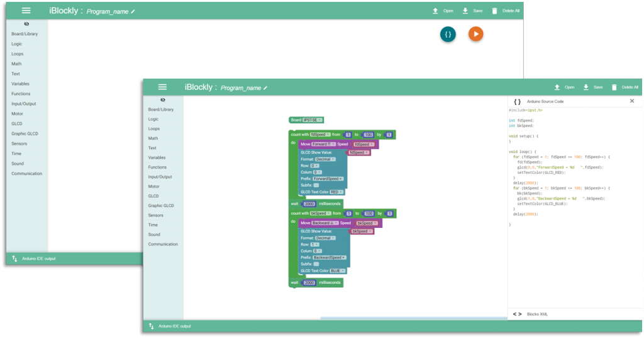Open GLCD Text Color BLUE dropdown
This screenshot has height=338, width=644.
pyautogui.click(x=337, y=271)
